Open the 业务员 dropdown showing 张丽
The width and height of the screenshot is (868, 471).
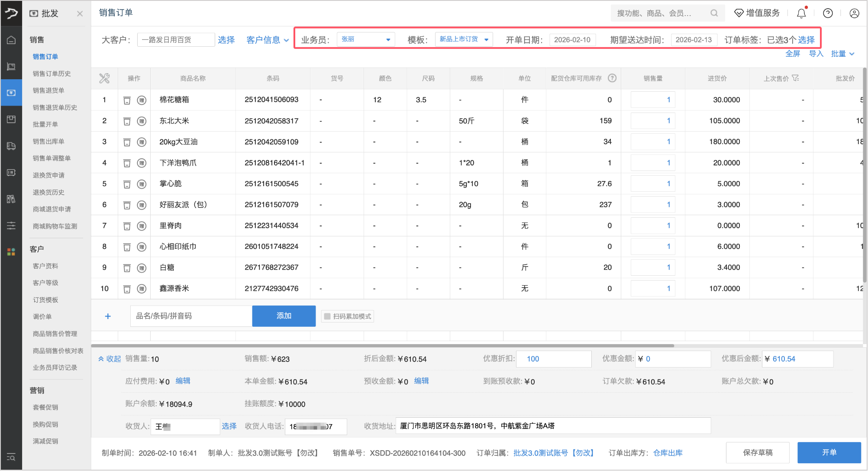365,39
